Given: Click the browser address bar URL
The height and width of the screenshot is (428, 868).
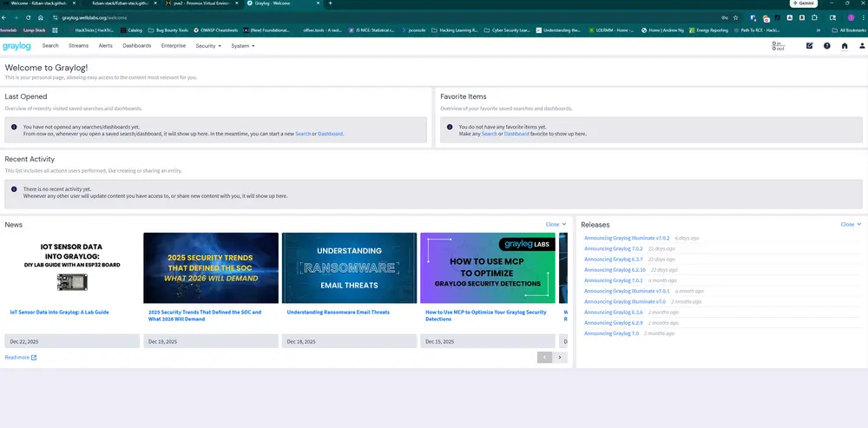Looking at the screenshot, I should [x=94, y=17].
